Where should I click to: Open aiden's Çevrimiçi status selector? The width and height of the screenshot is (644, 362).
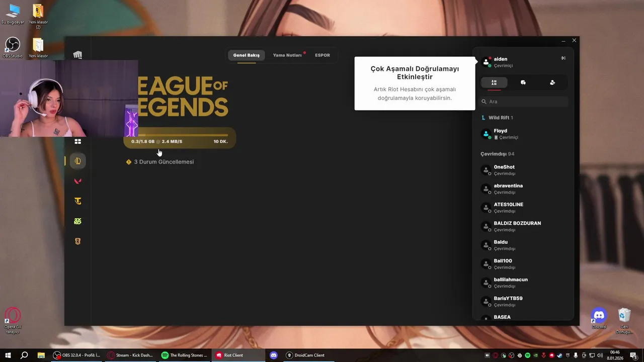click(x=503, y=66)
